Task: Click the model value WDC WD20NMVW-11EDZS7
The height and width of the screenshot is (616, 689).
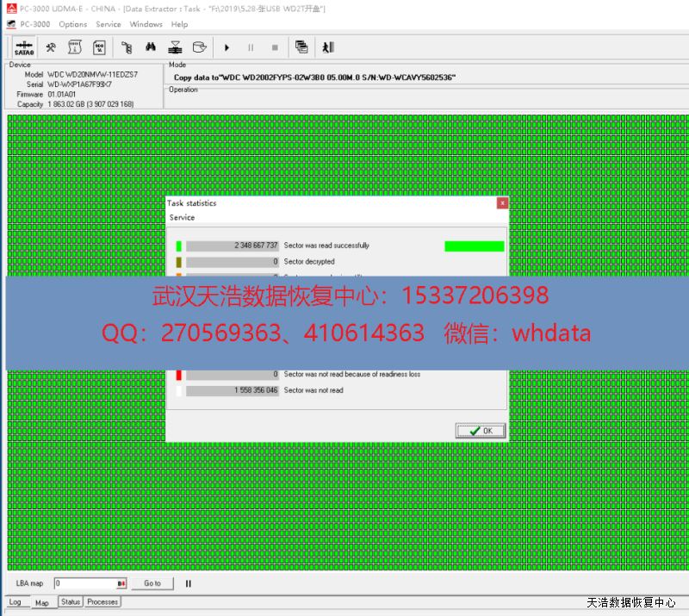Action: tap(93, 74)
